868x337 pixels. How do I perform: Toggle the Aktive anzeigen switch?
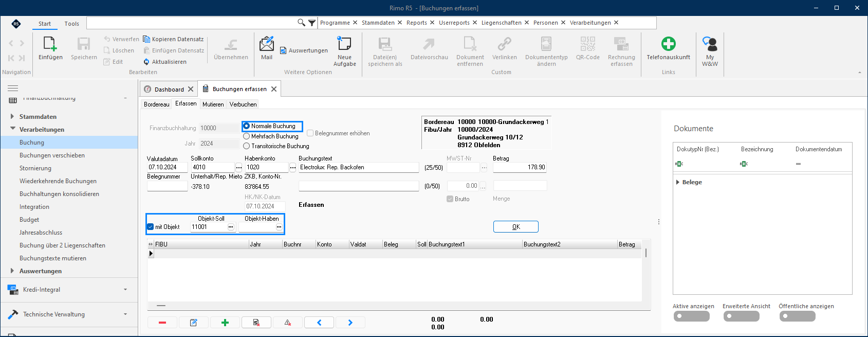click(692, 316)
